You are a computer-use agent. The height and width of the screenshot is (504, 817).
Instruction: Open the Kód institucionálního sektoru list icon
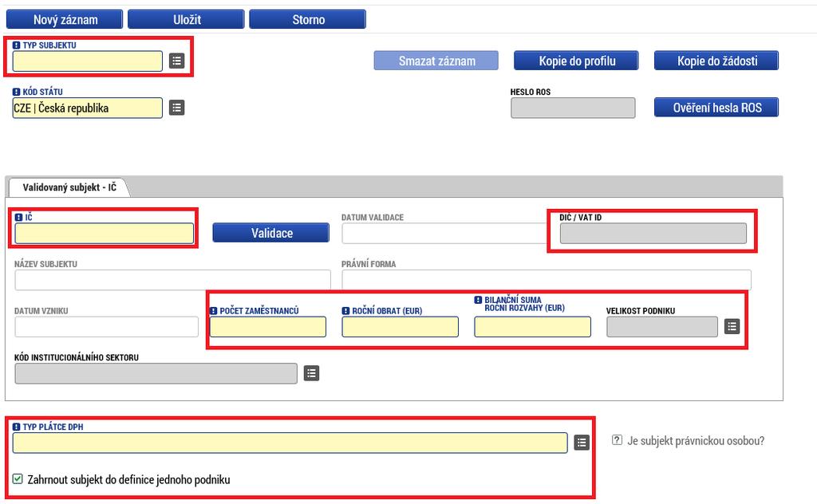[x=312, y=373]
